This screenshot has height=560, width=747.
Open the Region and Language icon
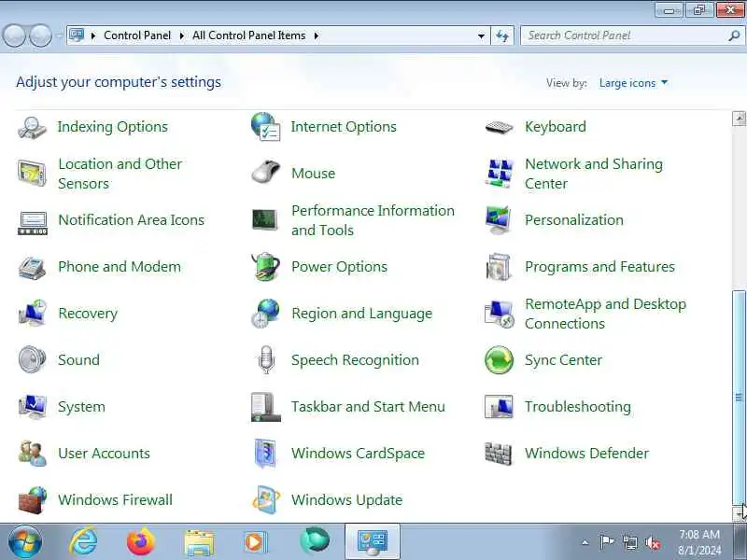tap(265, 314)
